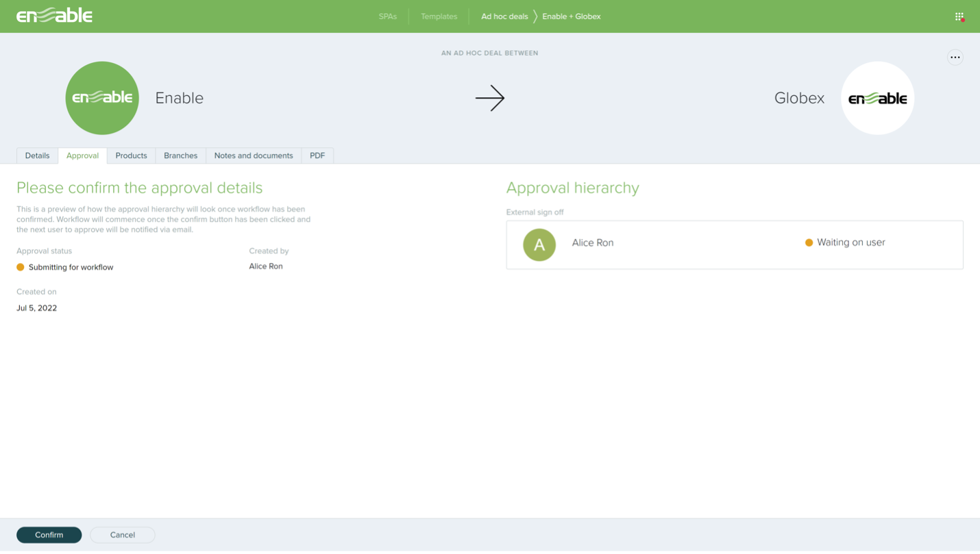This screenshot has height=554, width=980.
Task: Click the Confirm button
Action: click(49, 535)
